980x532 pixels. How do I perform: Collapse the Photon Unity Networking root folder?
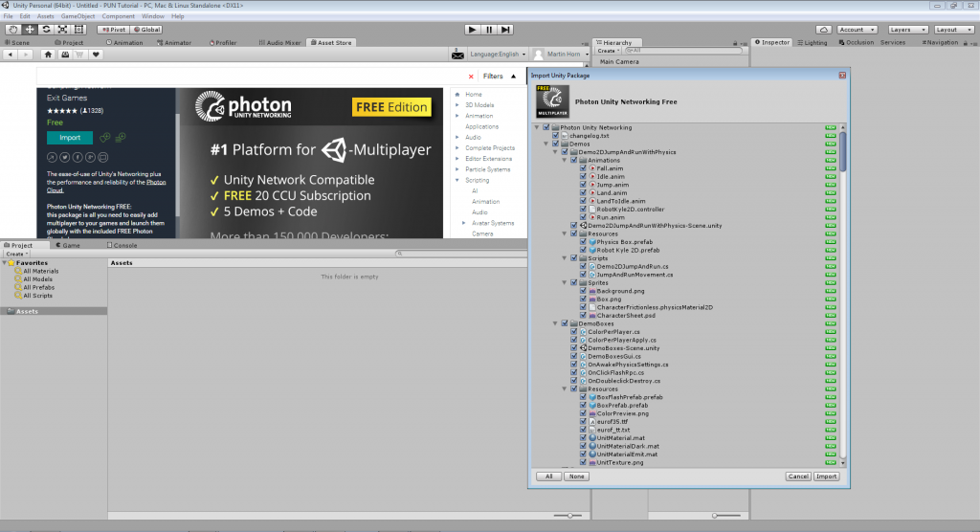coord(537,127)
